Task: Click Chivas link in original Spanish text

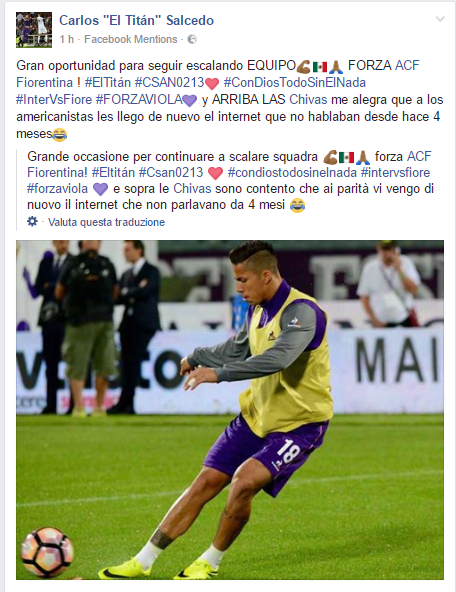Action: coord(308,100)
